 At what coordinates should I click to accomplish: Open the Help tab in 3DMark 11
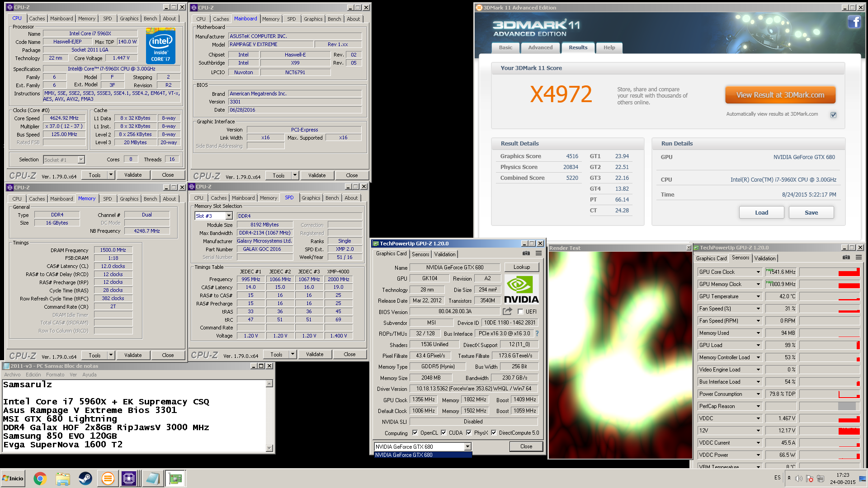609,47
